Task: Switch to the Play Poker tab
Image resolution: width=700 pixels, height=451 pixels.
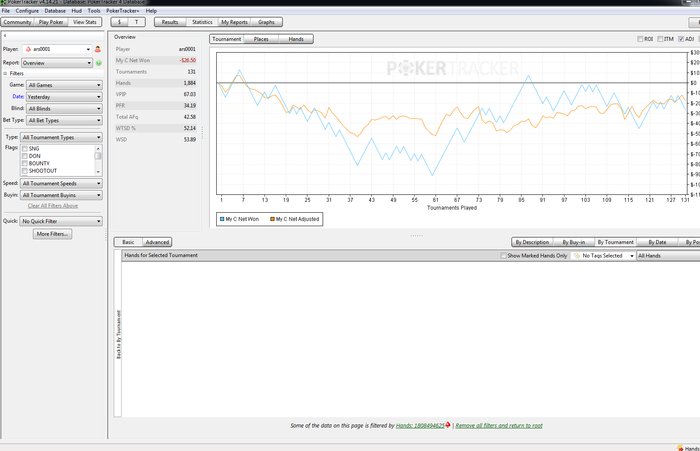Action: (51, 22)
